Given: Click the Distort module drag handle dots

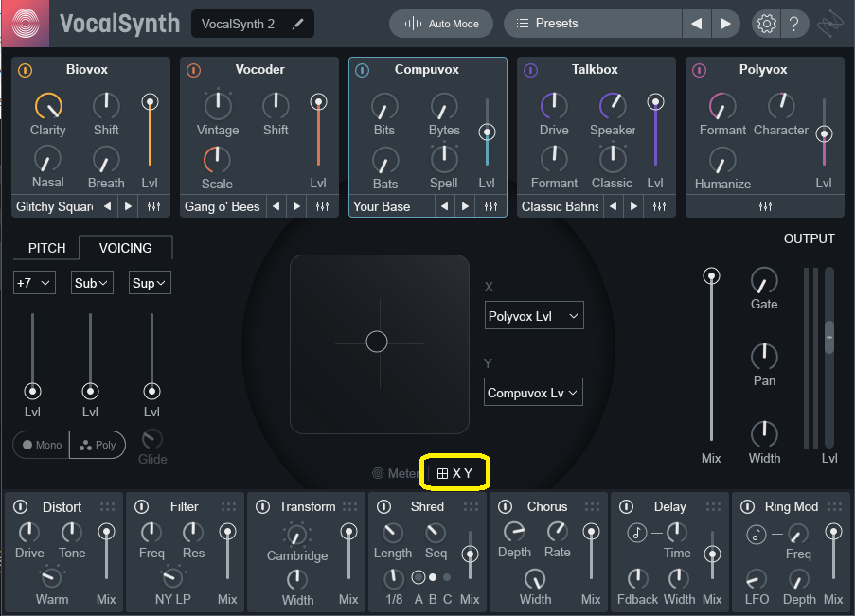Looking at the screenshot, I should [107, 507].
